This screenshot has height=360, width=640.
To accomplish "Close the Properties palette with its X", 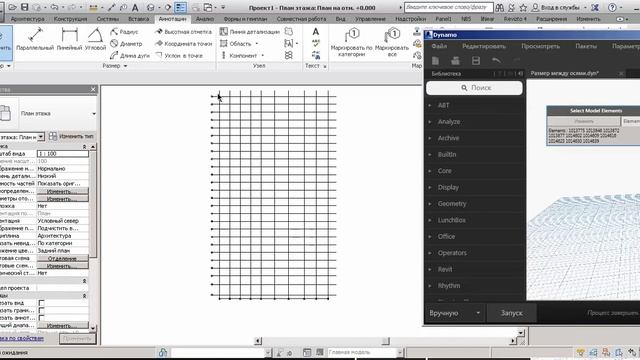I will tap(93, 89).
